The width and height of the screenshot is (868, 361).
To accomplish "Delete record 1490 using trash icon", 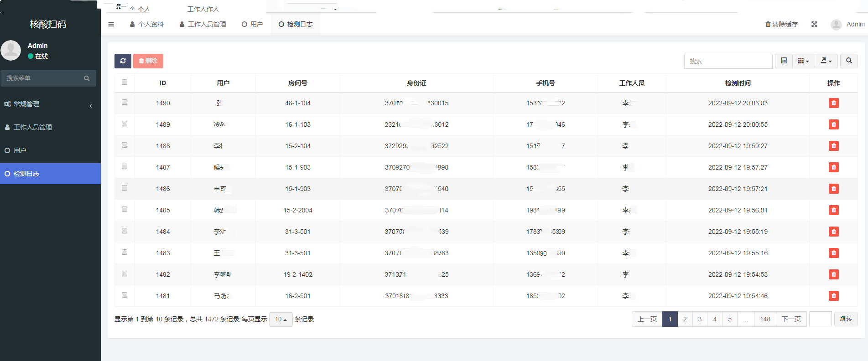I will (833, 103).
